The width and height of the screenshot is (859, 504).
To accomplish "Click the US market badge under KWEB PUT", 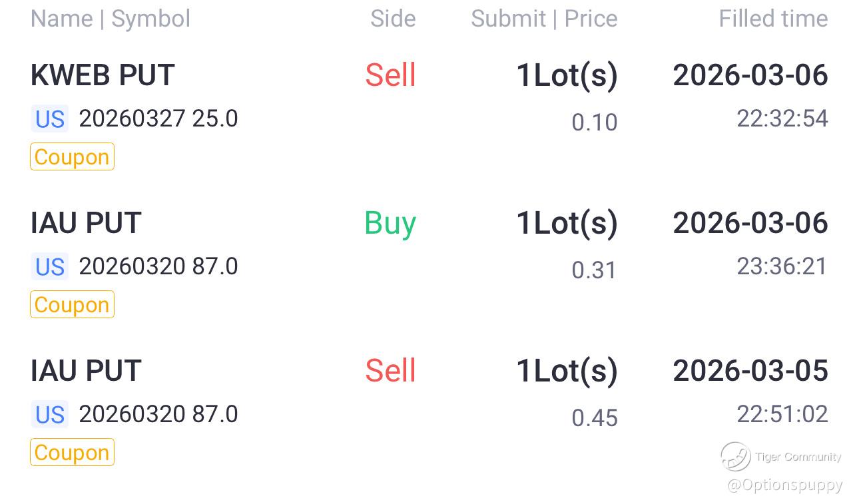I will point(50,119).
